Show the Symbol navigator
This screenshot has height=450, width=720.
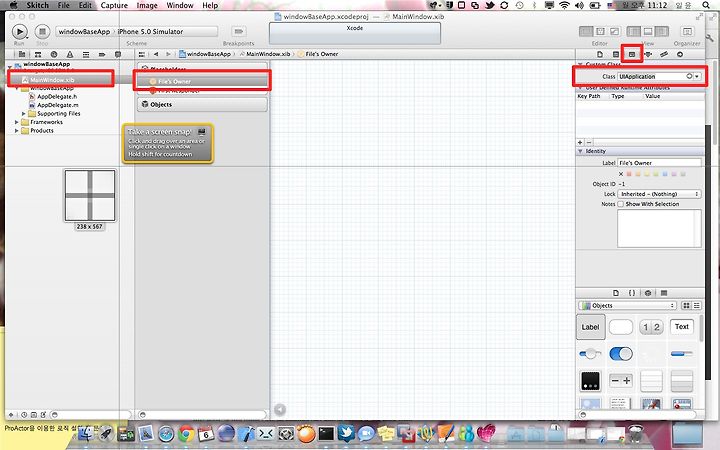(38, 54)
